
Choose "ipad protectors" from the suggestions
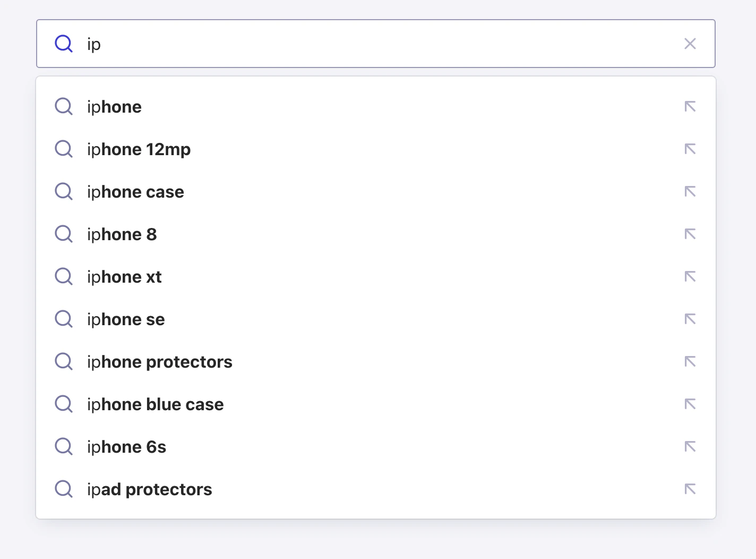click(x=150, y=489)
